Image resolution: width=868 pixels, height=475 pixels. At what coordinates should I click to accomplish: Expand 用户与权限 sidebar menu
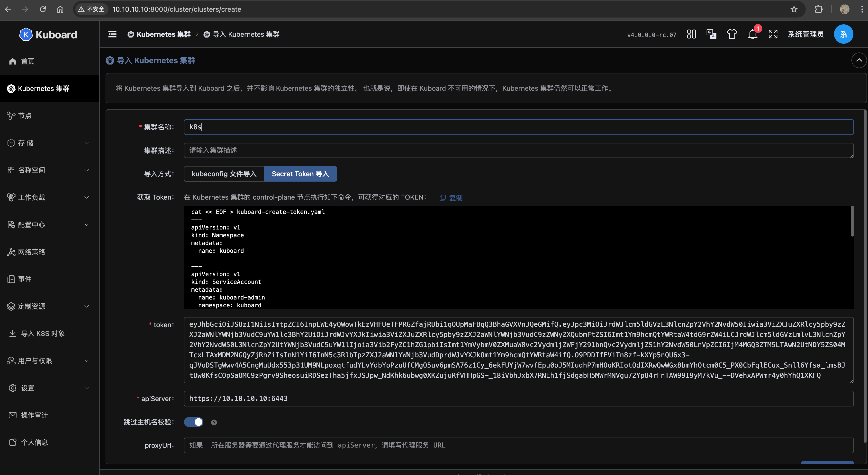[50, 361]
